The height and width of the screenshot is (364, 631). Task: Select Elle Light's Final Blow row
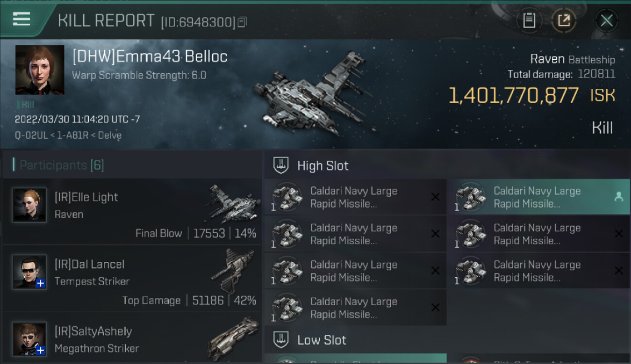[132, 212]
